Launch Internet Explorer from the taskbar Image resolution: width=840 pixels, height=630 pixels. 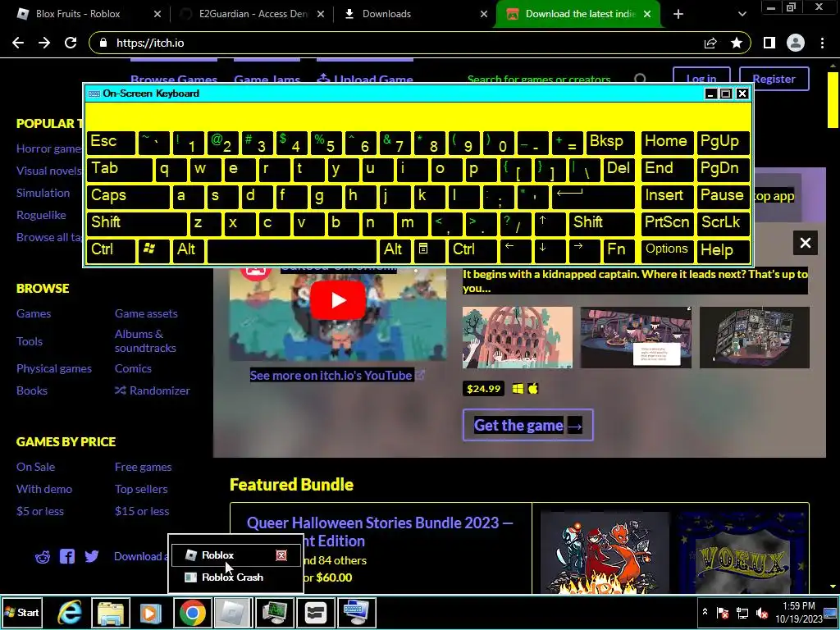coord(70,612)
